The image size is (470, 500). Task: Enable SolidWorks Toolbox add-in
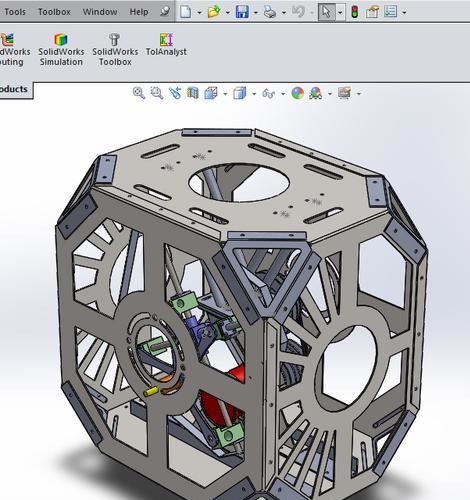pos(115,49)
